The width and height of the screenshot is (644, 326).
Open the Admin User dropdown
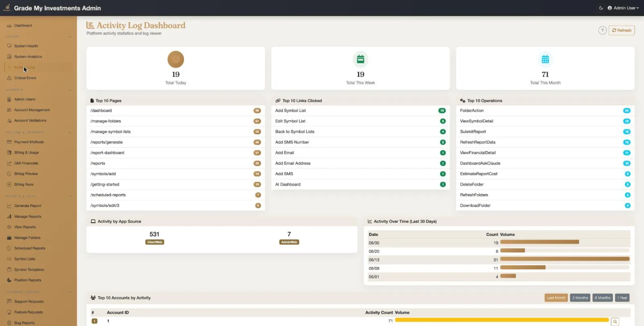(623, 8)
